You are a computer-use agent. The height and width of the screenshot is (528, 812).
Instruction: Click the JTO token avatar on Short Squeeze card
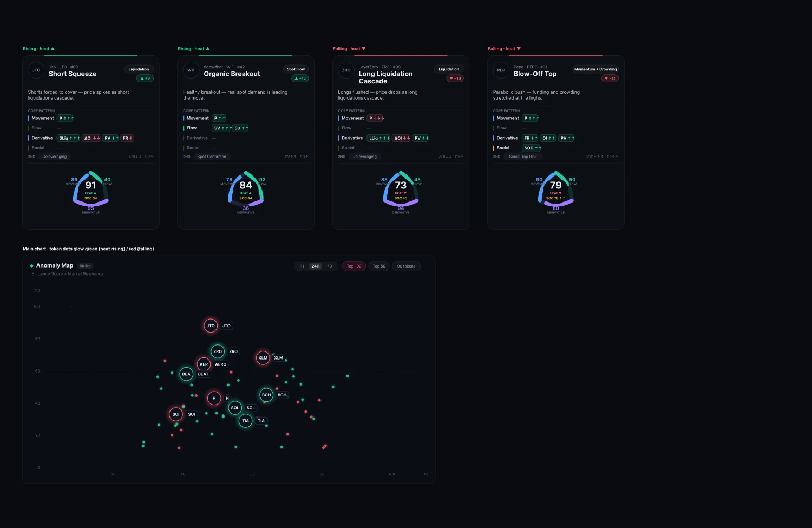(x=36, y=70)
